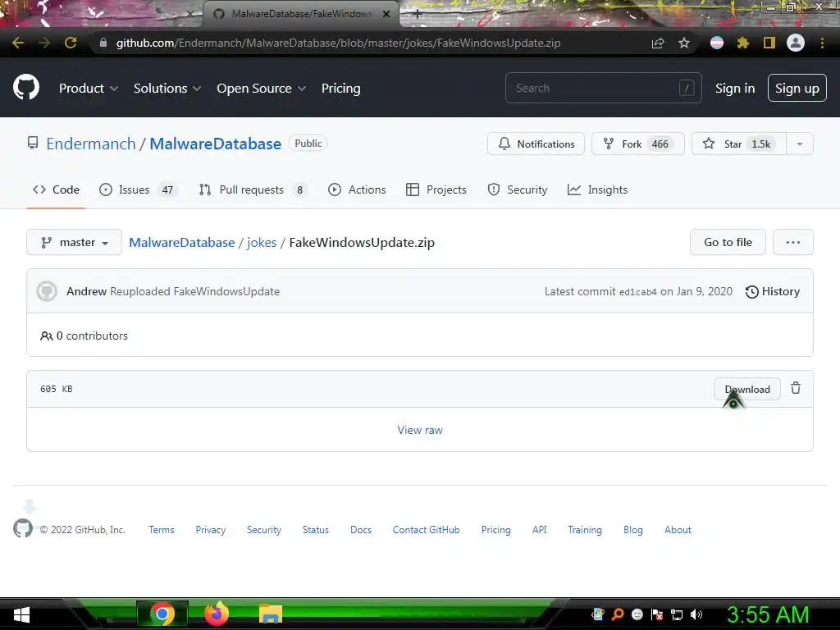Click the footer GitHub logo

point(22,528)
